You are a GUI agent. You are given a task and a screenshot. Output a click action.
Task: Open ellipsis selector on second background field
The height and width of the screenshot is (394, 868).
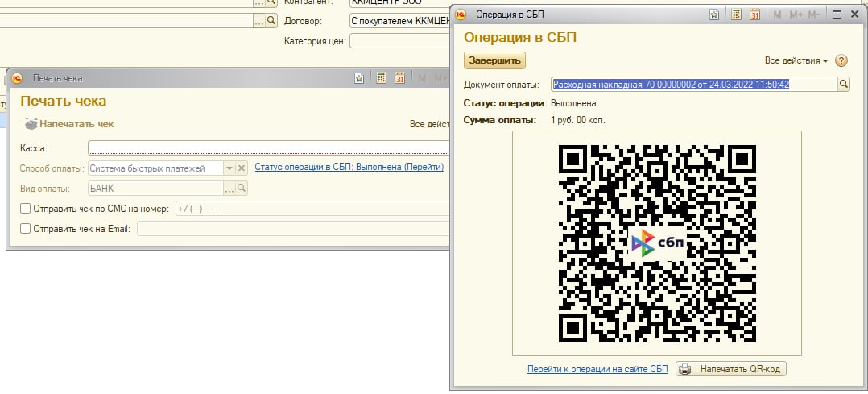coord(258,21)
